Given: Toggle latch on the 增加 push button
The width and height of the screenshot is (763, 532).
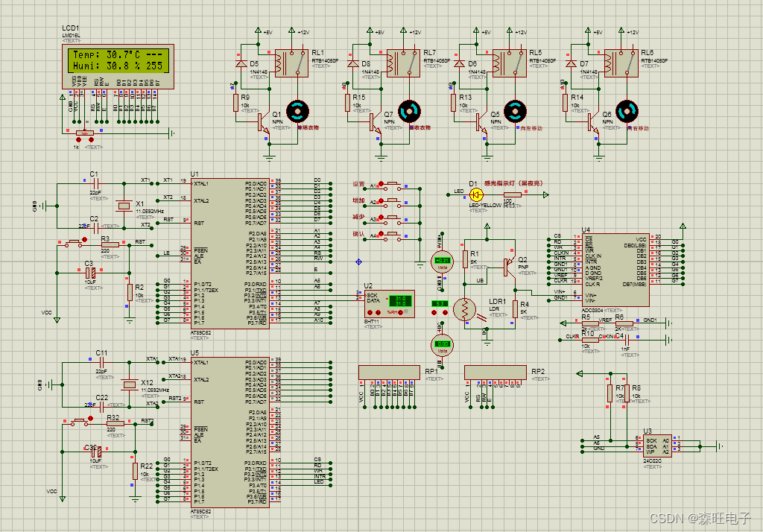Looking at the screenshot, I should coord(381,200).
